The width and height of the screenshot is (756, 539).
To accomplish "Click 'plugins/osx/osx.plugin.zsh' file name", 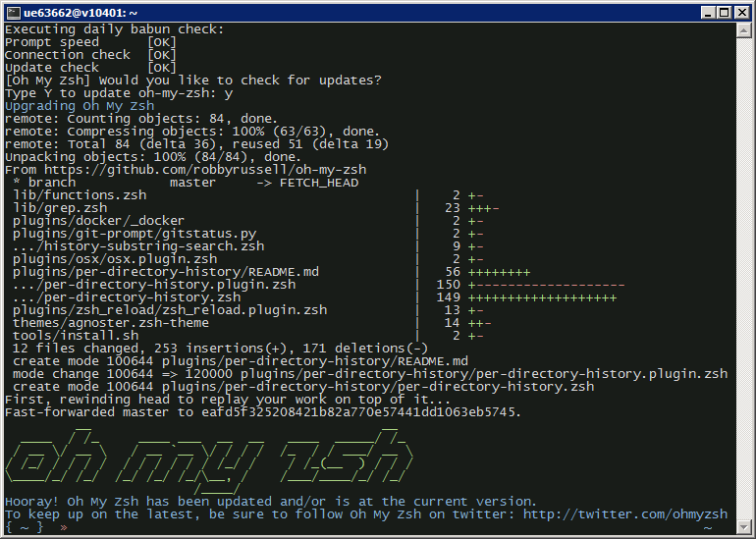I will 115,259.
